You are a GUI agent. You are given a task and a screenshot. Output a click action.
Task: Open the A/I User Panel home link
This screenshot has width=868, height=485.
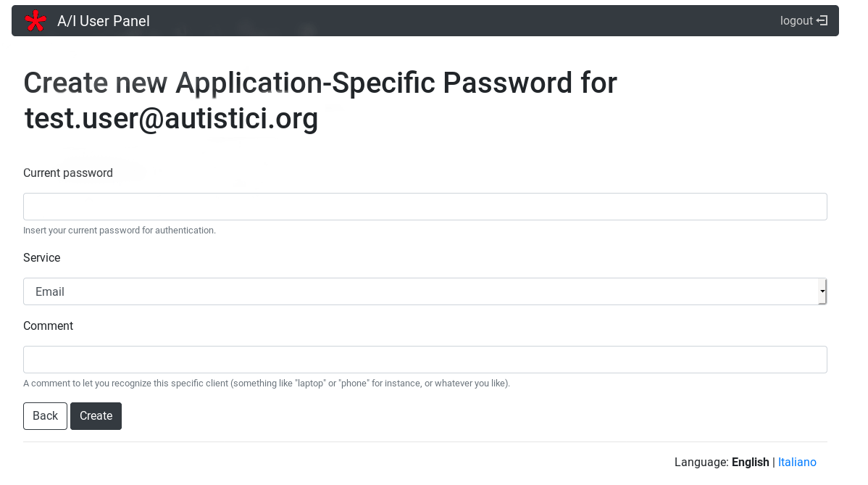coord(104,21)
